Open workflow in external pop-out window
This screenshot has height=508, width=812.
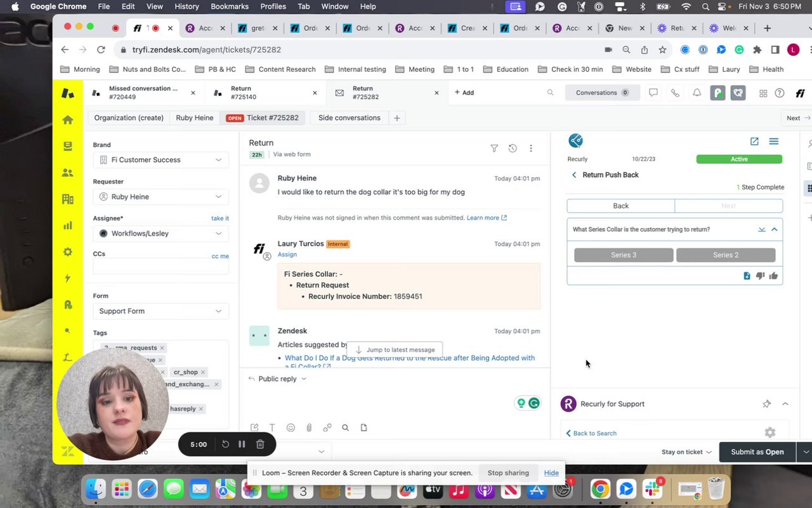tap(754, 142)
